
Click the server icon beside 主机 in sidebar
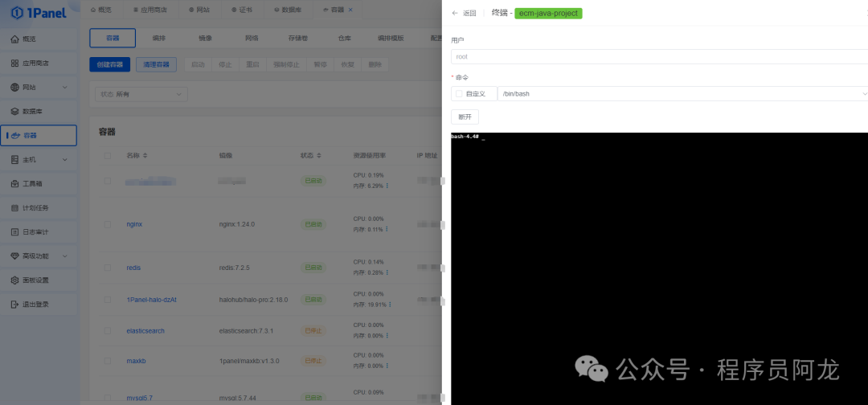pos(15,160)
